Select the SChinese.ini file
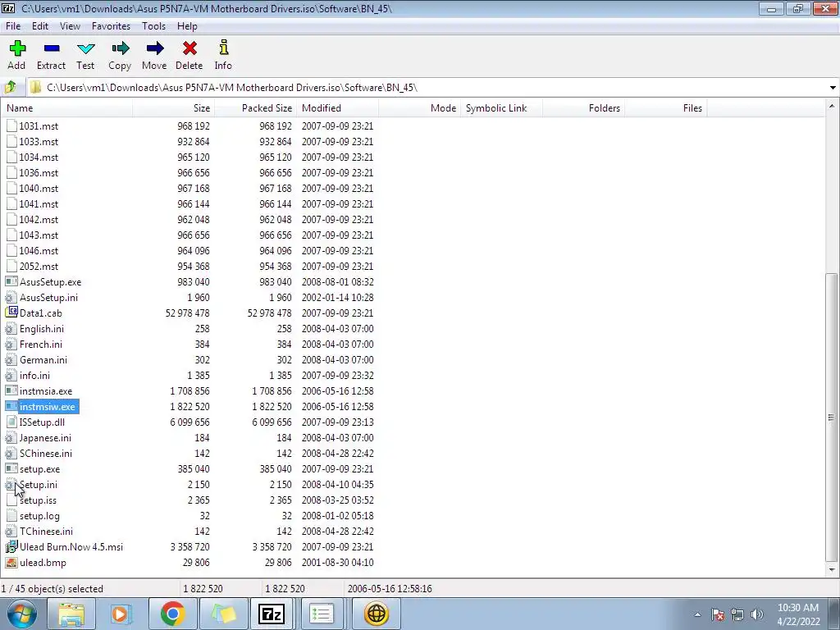This screenshot has width=840, height=630. (46, 453)
